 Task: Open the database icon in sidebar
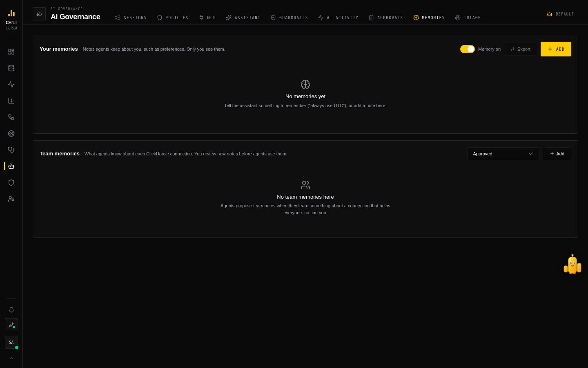click(11, 68)
